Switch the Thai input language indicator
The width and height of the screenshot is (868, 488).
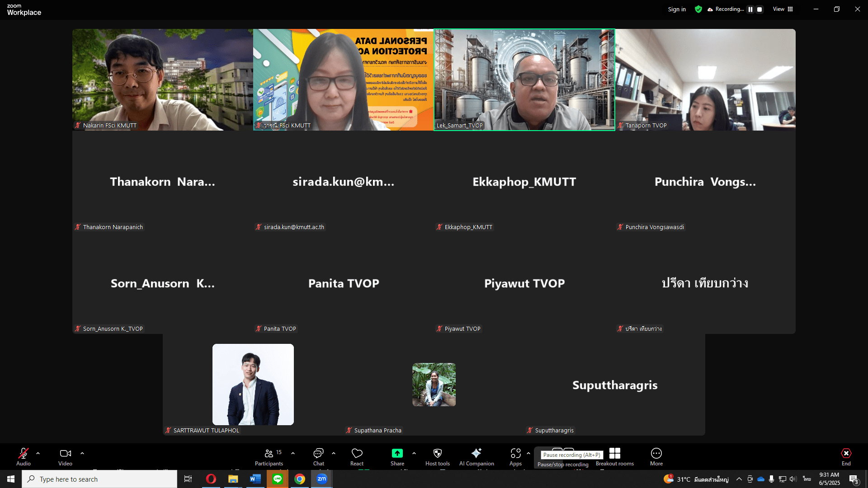[x=807, y=479]
